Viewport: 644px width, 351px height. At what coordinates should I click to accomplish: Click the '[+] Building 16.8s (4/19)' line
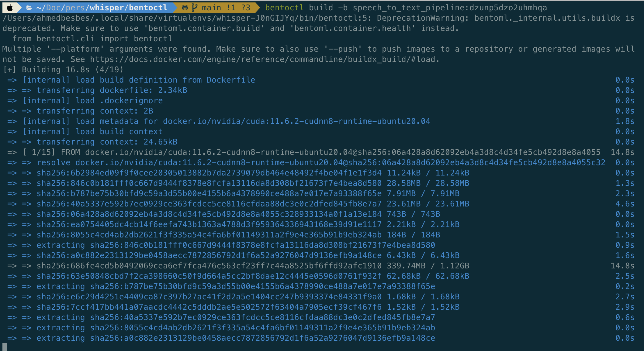coord(63,70)
